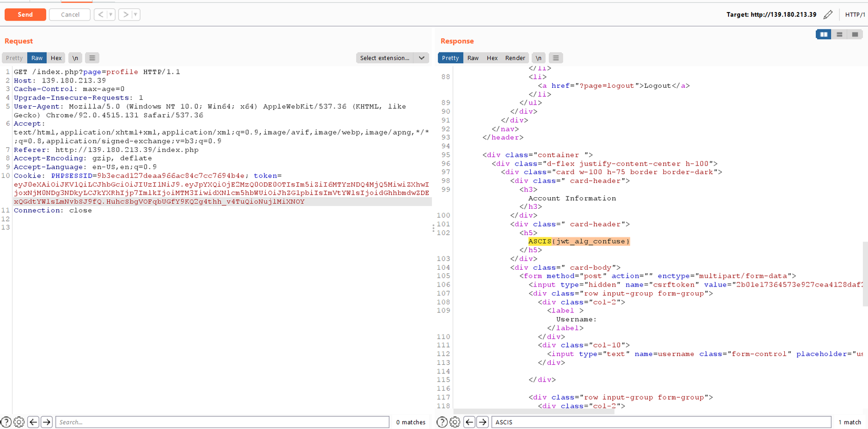Open the Render tab in Response panel
Screen dimensions: 868x429
pyautogui.click(x=515, y=58)
